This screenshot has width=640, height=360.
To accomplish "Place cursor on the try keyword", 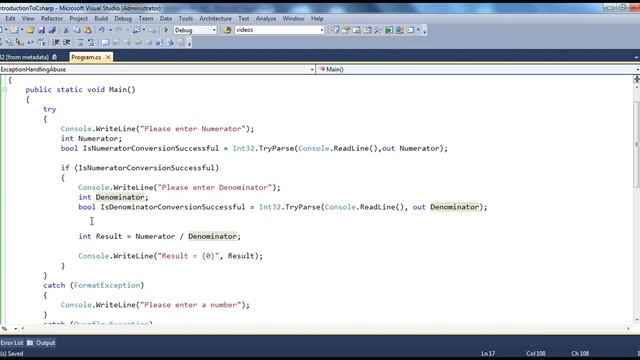I will coord(50,109).
